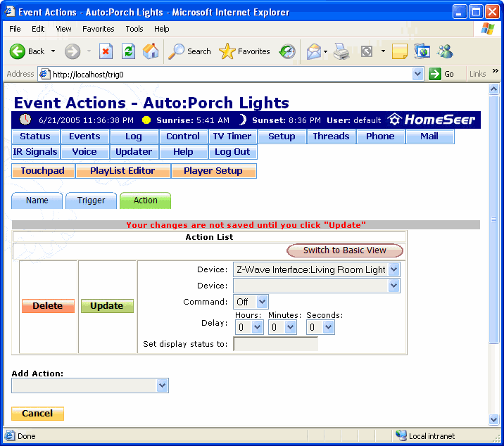The image size is (504, 446).
Task: Click the browser Back arrow icon
Action: click(x=17, y=51)
